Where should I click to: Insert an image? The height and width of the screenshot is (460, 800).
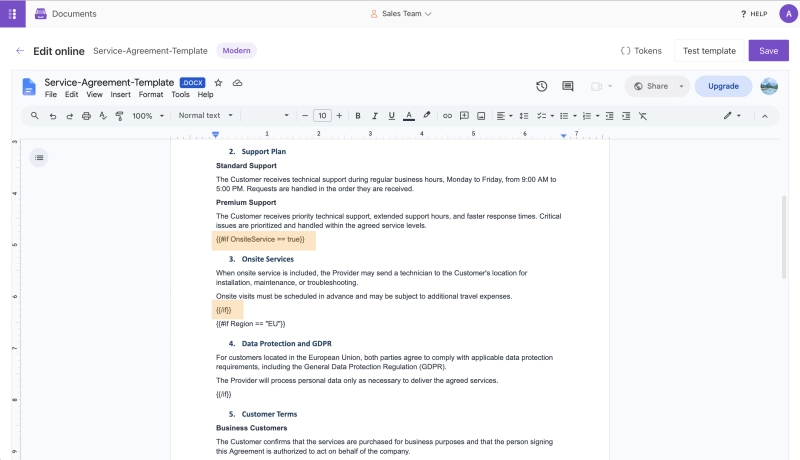(481, 116)
